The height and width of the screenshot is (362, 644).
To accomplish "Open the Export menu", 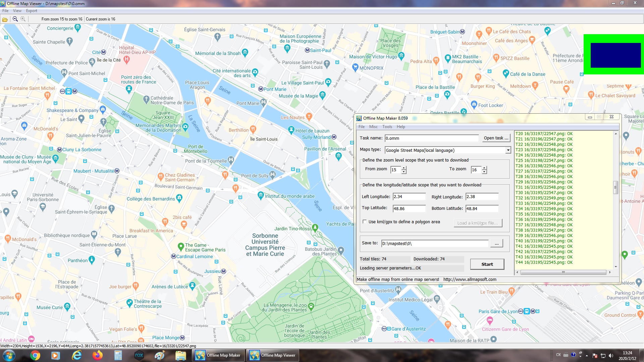I will pyautogui.click(x=32, y=10).
